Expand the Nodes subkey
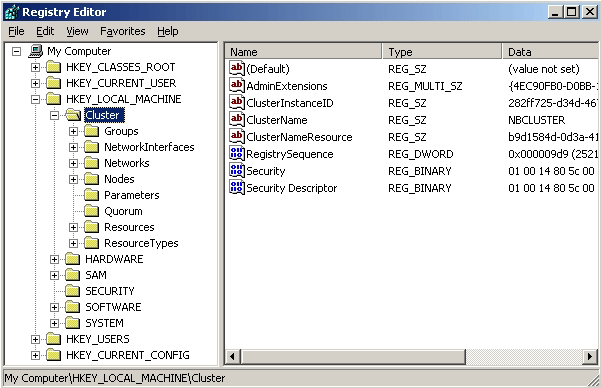The height and width of the screenshot is (388, 601). tap(74, 179)
